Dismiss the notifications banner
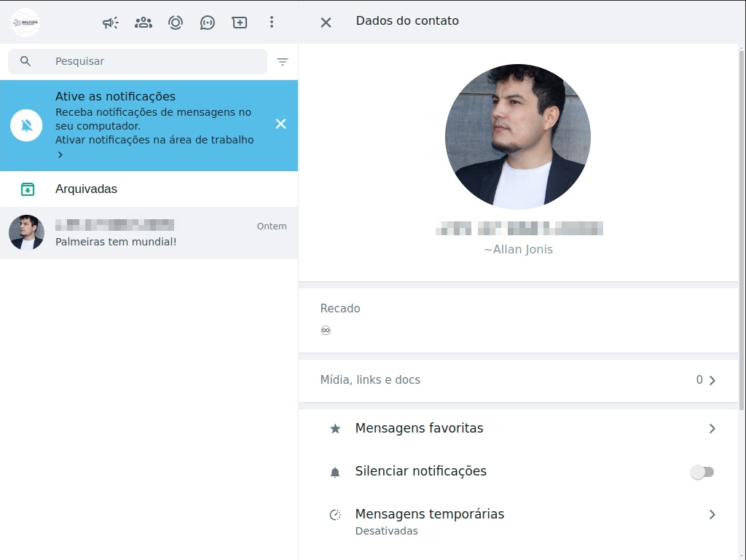 pos(280,124)
